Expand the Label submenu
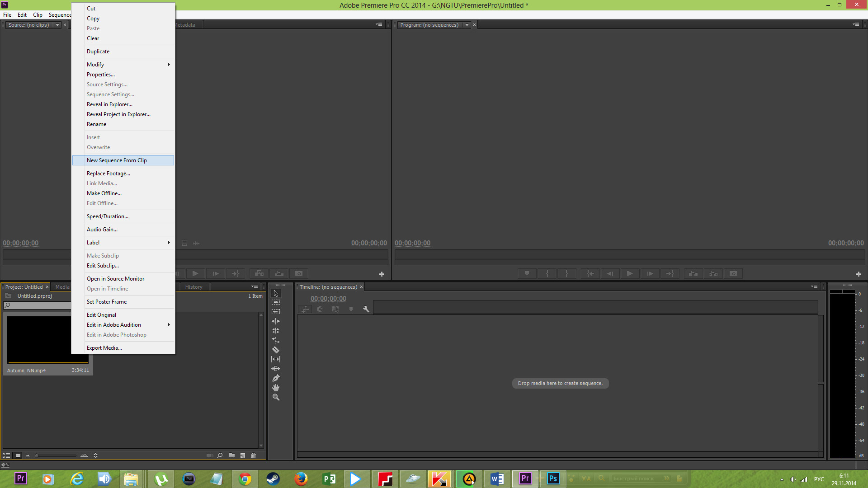Image resolution: width=868 pixels, height=488 pixels. [x=123, y=243]
